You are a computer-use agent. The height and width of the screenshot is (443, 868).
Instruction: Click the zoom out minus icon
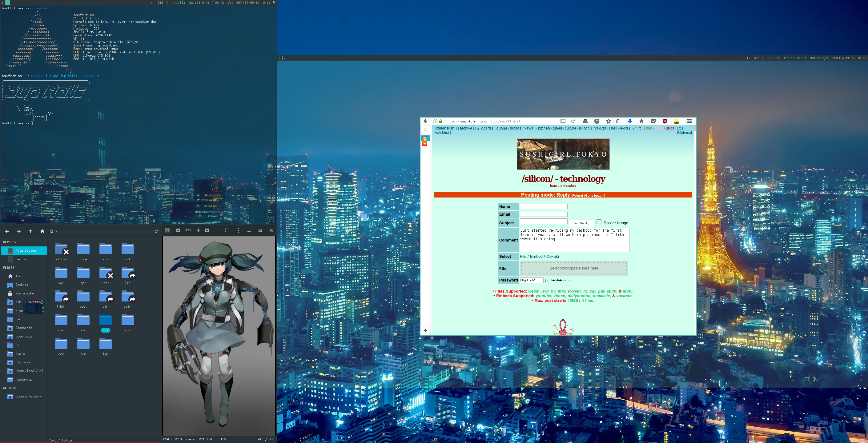coord(178,230)
